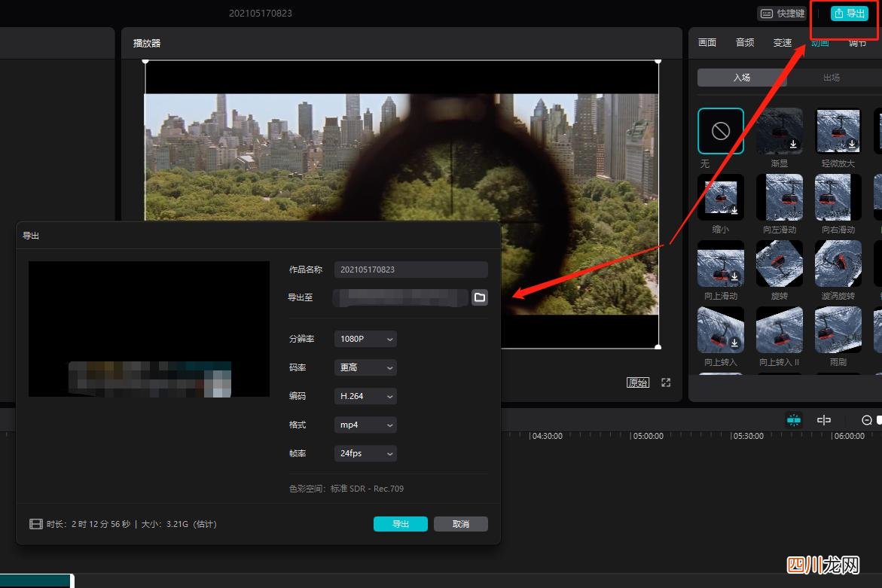
Task: Select the 向右滑动 animation thumbnail
Action: 838,197
